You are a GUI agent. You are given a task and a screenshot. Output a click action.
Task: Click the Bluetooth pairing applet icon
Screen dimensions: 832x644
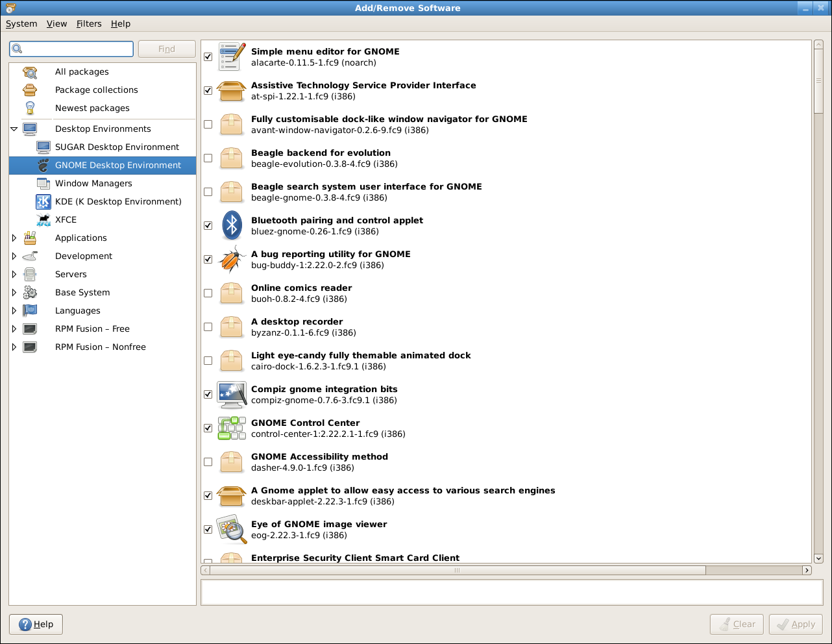(232, 225)
